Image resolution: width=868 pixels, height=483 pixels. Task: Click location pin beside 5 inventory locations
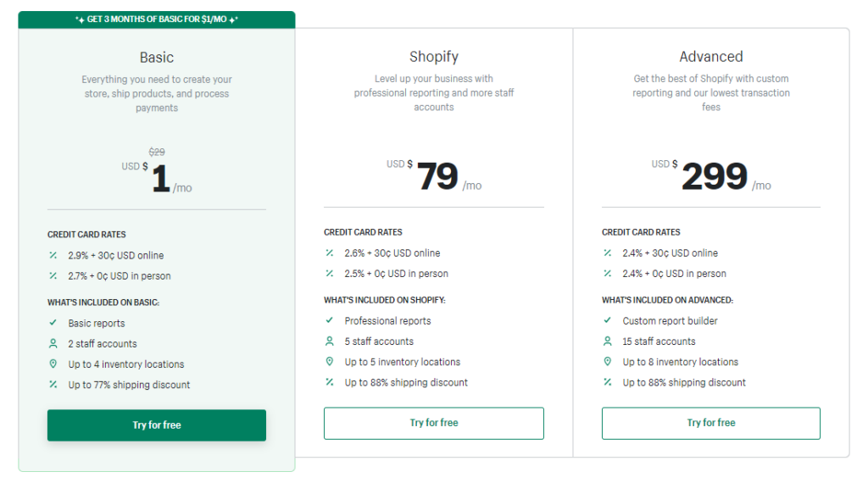pyautogui.click(x=330, y=362)
